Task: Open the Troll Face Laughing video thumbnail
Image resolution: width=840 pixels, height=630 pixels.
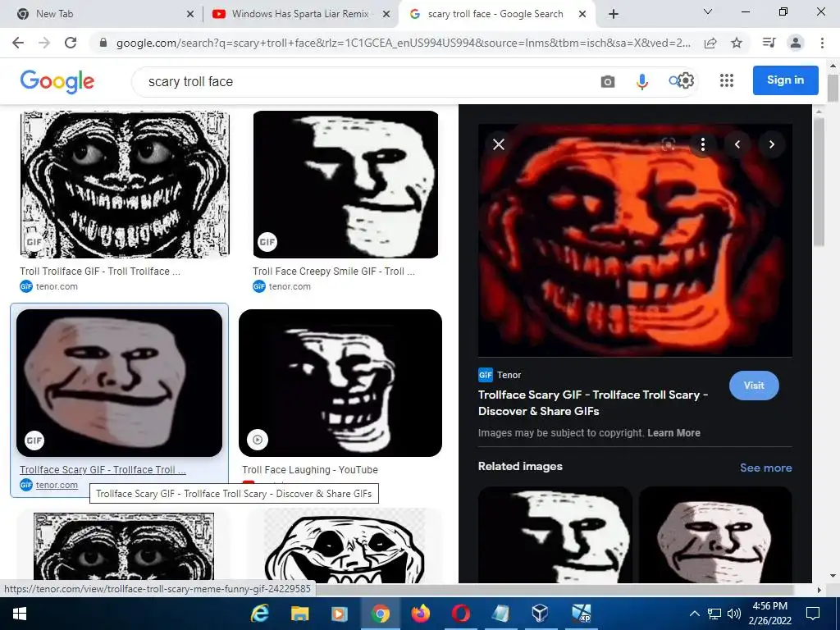Action: tap(340, 383)
